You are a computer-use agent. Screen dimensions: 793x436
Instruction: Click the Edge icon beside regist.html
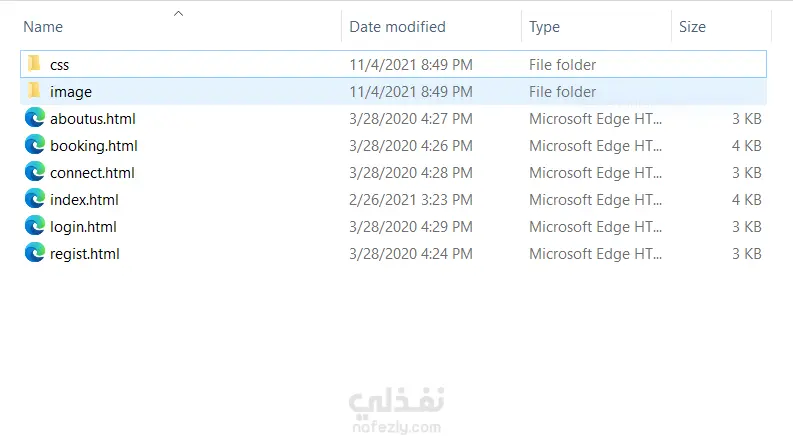coord(35,253)
